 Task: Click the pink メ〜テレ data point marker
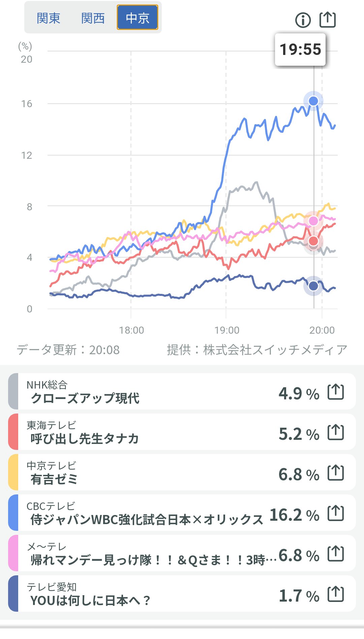313,221
